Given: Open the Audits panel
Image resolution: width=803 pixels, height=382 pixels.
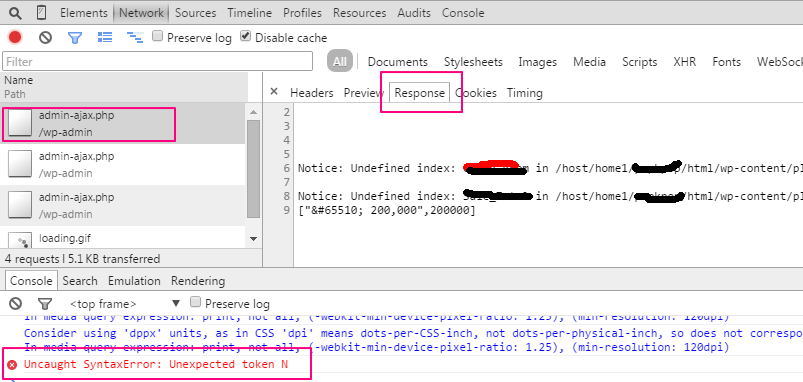Looking at the screenshot, I should click(x=414, y=13).
